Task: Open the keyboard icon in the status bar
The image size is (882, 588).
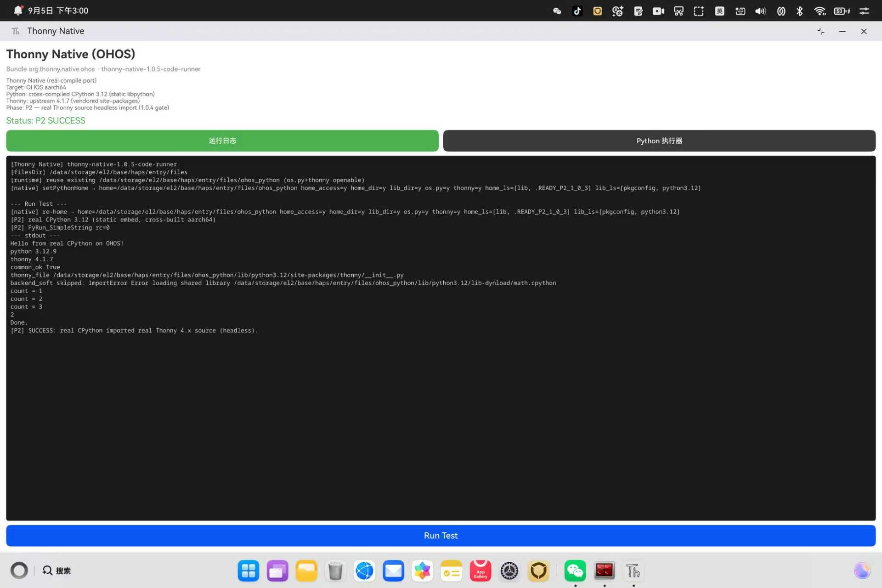Action: click(740, 11)
